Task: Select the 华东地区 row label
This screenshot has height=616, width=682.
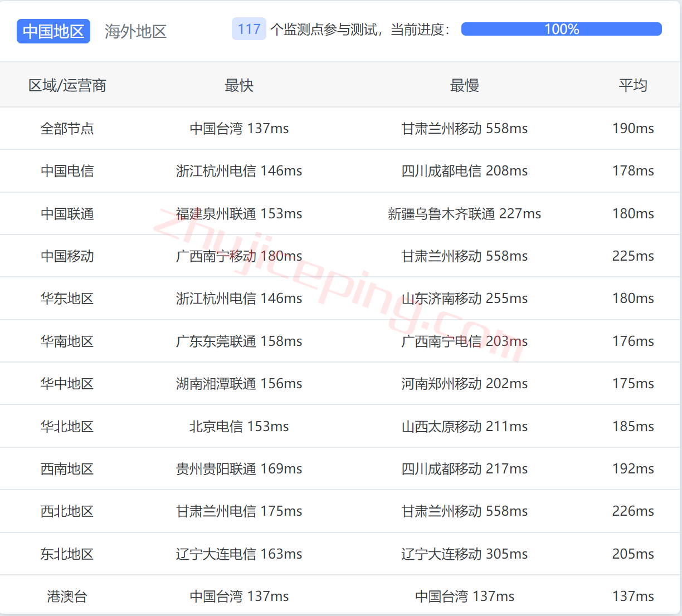Action: click(x=67, y=299)
